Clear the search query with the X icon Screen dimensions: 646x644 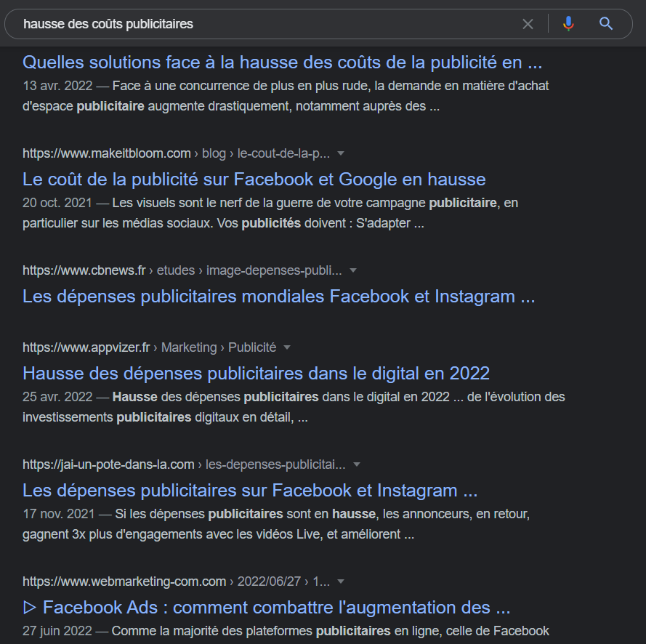(x=528, y=24)
